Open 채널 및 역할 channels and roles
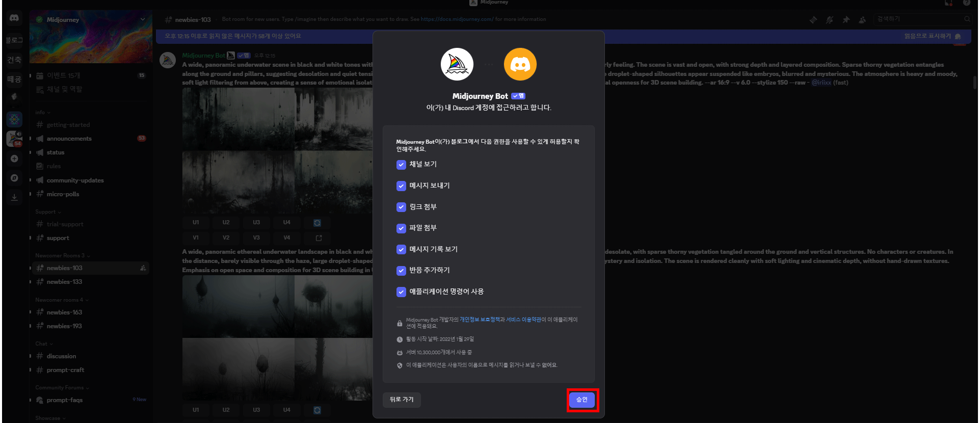Image resolution: width=980 pixels, height=423 pixels. pos(90,90)
